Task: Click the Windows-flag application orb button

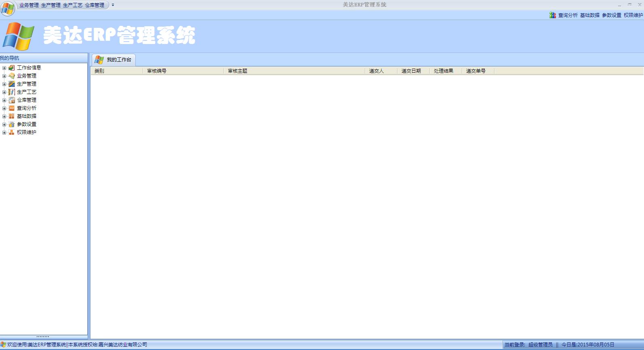Action: point(8,8)
